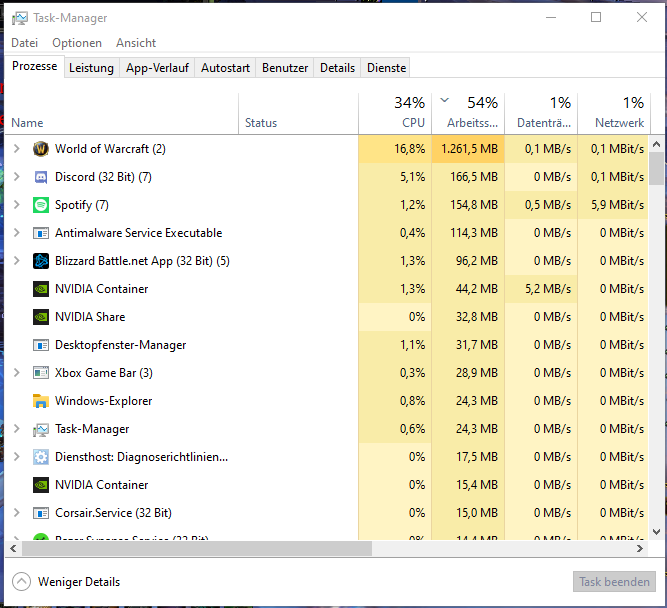Sort by the Netzwerk column header
Screen dimensions: 667x608
(614, 114)
